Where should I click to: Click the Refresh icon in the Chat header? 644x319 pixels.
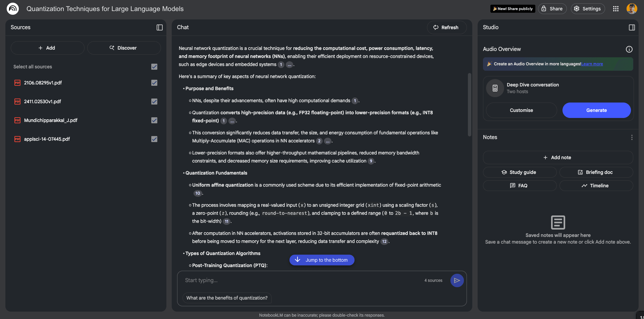pos(436,27)
